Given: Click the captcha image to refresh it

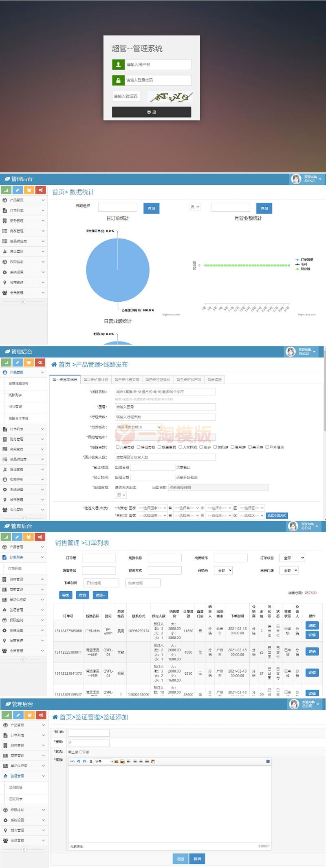Looking at the screenshot, I should point(170,97).
